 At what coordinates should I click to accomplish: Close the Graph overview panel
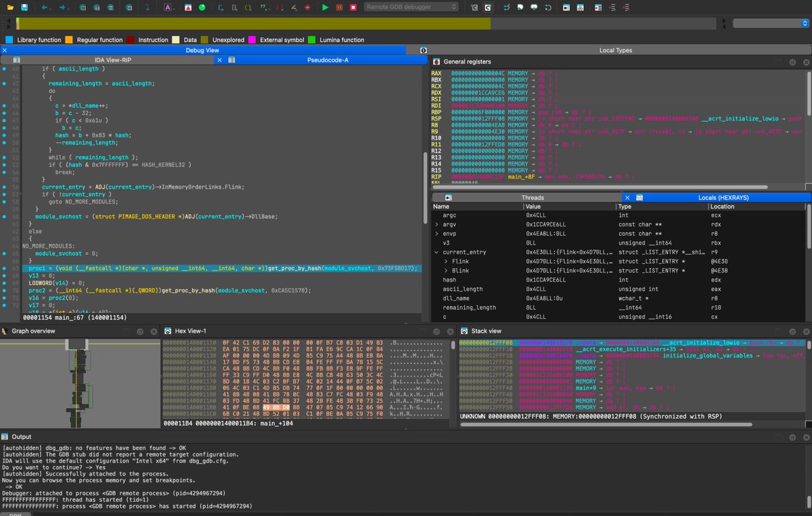155,331
